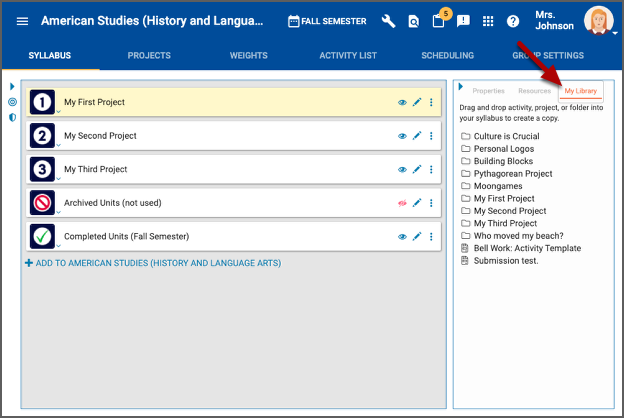
Task: Click the search document icon in header
Action: (x=413, y=21)
